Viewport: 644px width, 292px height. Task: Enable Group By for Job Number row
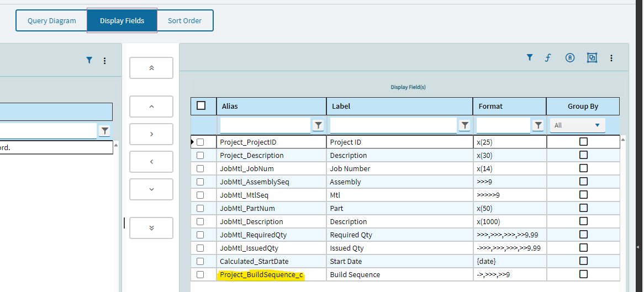583,168
